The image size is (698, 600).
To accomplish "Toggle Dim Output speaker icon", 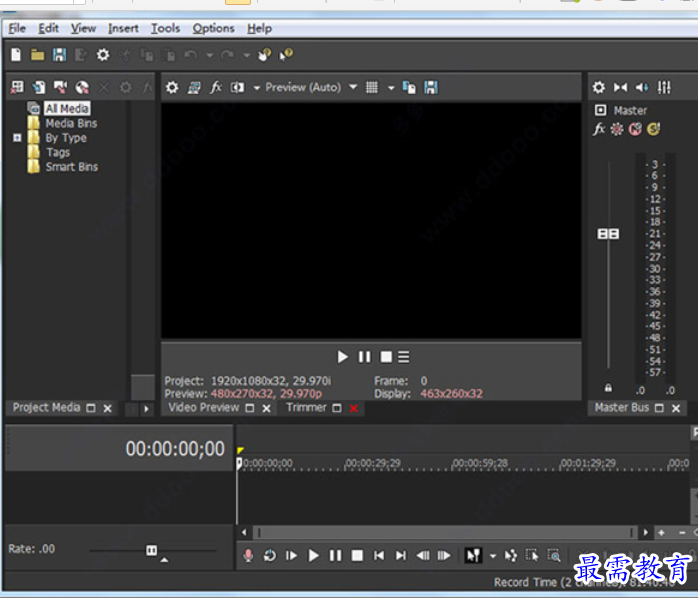I will (x=642, y=87).
